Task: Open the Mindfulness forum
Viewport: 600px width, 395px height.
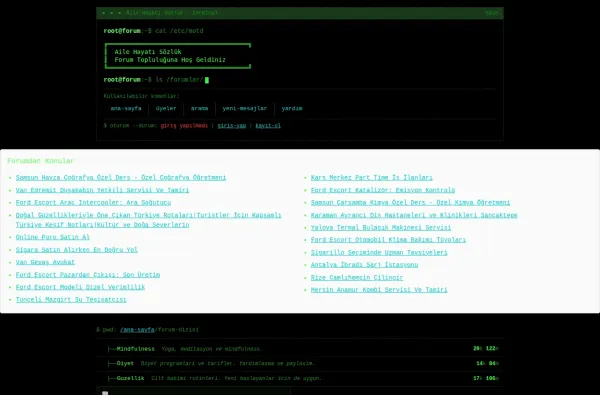Action: pos(135,349)
